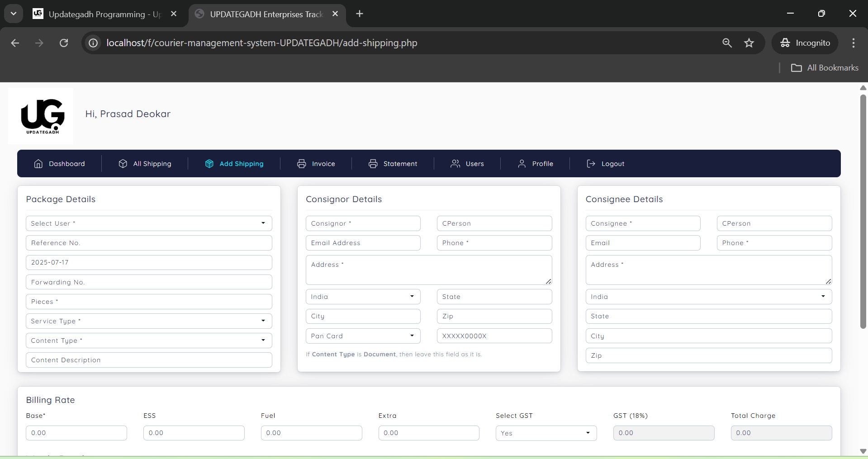Open All Bookmarks
Viewport: 868px width, 459px height.
tap(825, 67)
